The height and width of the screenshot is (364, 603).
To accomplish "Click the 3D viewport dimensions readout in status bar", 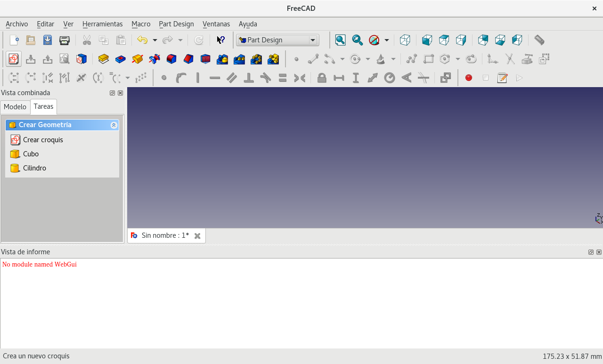I will tap(572, 356).
